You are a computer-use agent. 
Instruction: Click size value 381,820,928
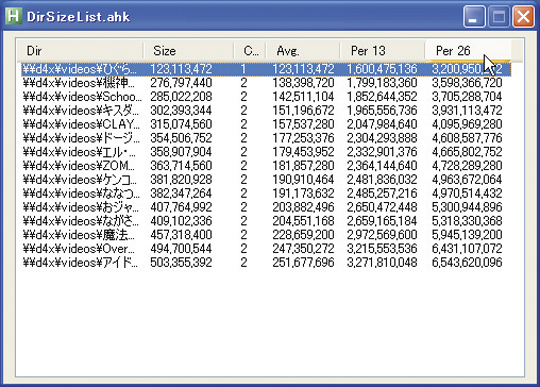click(x=181, y=179)
